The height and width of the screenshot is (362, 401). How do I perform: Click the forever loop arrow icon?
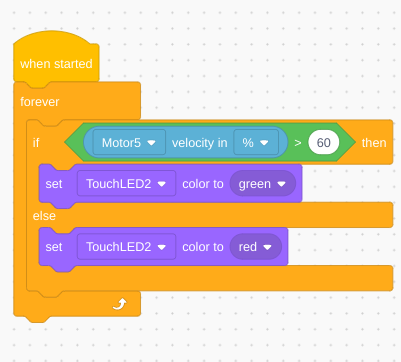pyautogui.click(x=120, y=304)
